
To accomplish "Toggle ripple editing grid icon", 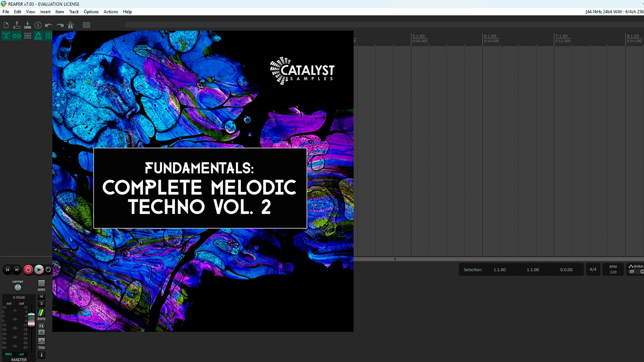I will click(x=27, y=36).
